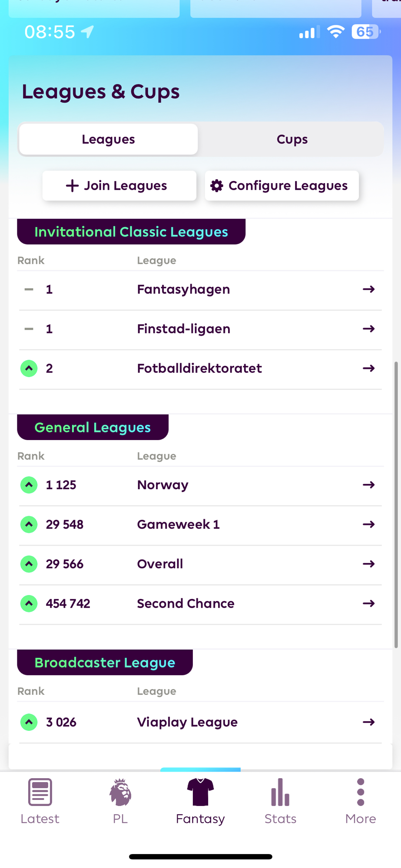Image resolution: width=401 pixels, height=868 pixels.
Task: Open the Gameweek 1 league
Action: pos(178,524)
